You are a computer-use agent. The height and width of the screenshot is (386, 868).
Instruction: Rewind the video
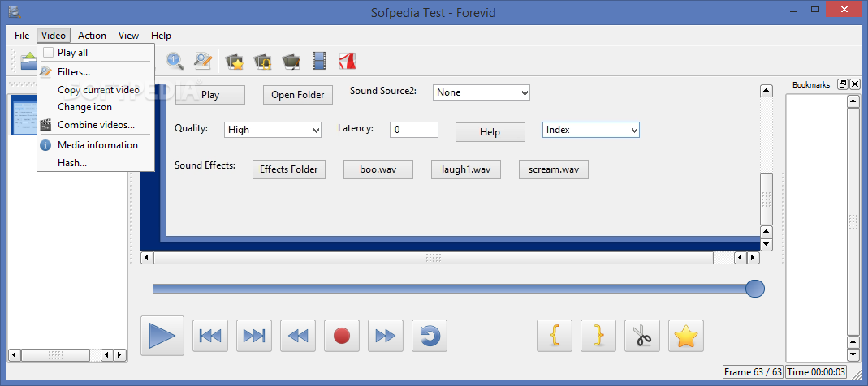click(298, 336)
